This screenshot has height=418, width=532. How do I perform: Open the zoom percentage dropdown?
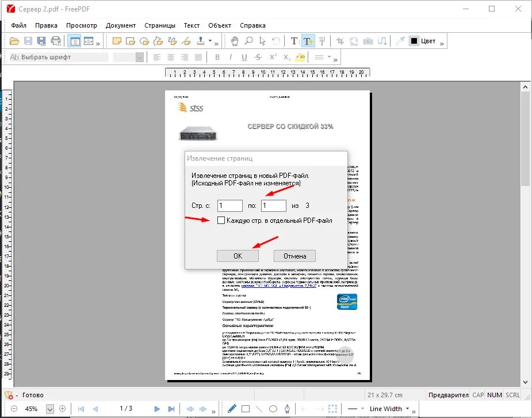tap(50, 409)
